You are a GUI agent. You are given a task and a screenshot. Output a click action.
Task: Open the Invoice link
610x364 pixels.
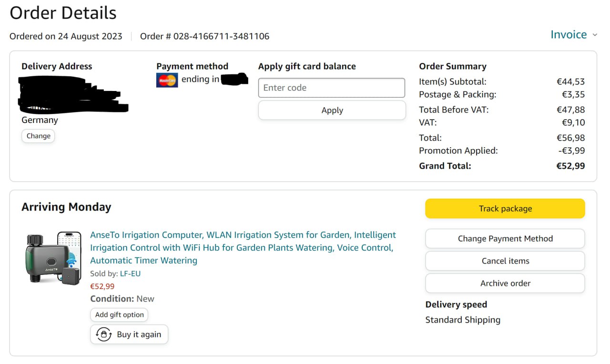[568, 35]
